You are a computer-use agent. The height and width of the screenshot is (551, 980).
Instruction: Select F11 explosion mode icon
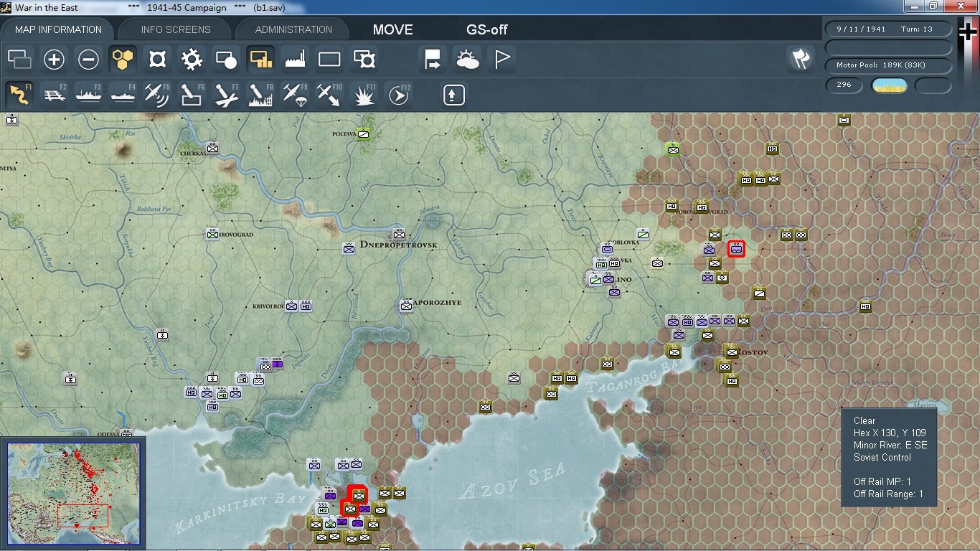pyautogui.click(x=364, y=95)
